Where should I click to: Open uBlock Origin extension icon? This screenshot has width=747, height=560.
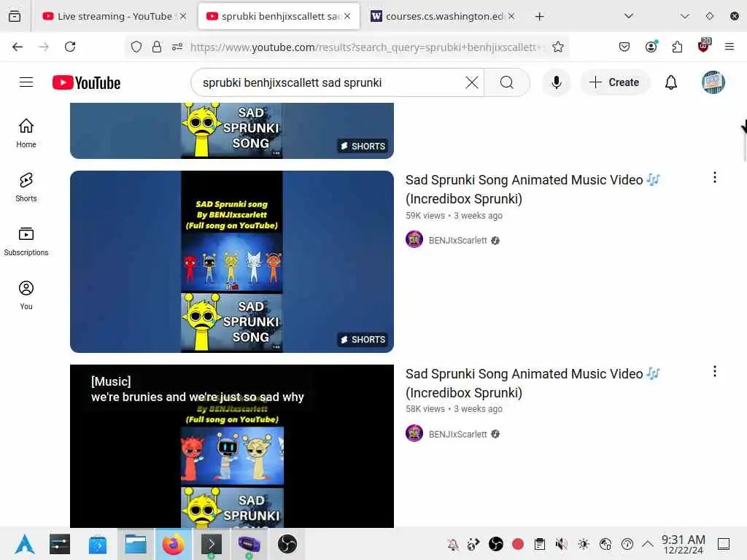pyautogui.click(x=704, y=46)
